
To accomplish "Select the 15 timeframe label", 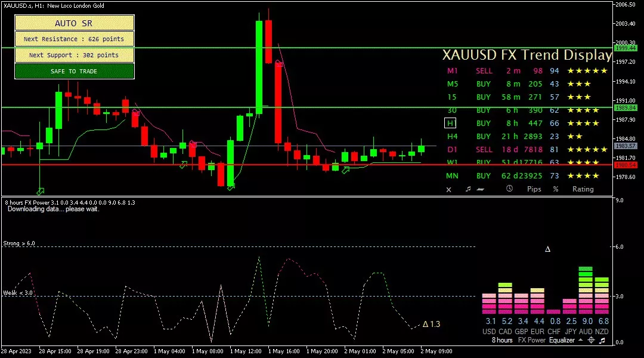I will [452, 97].
